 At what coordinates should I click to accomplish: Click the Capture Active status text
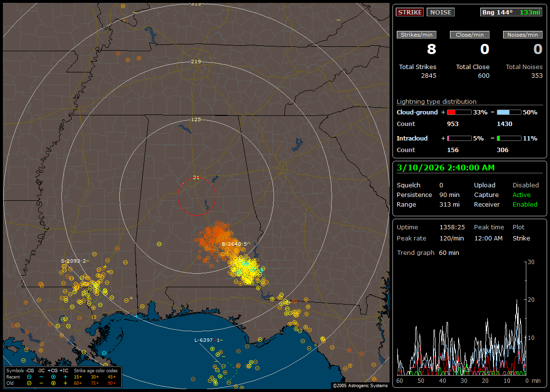tap(521, 195)
